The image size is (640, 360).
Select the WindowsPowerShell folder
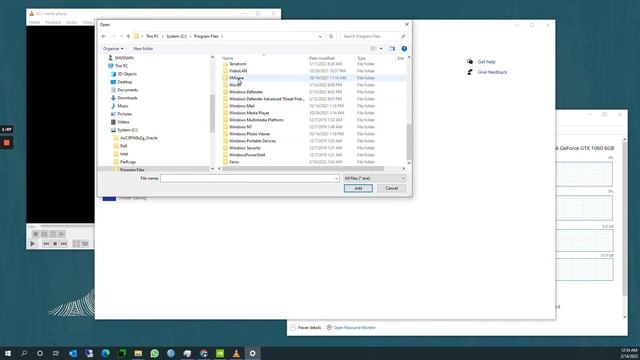click(x=247, y=155)
